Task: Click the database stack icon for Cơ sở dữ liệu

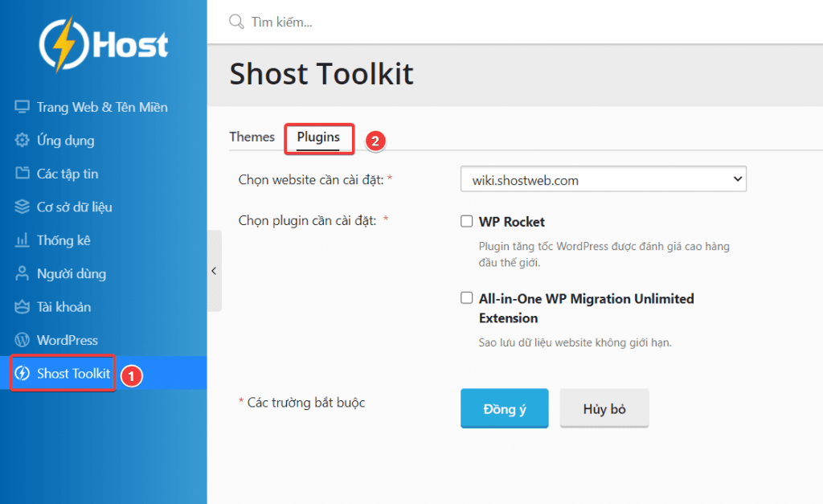Action: 22,207
